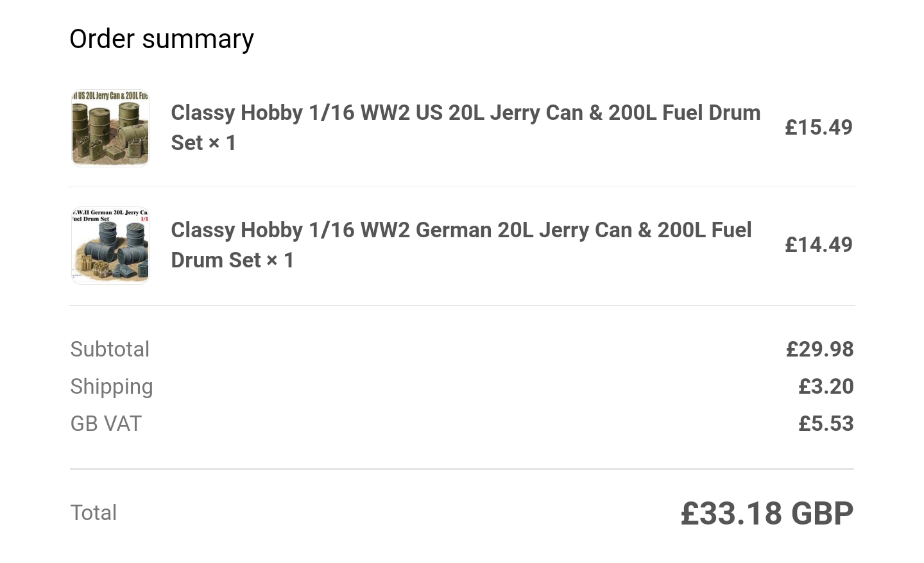Click the GB VAT label
Image resolution: width=924 pixels, height=563 pixels.
pyautogui.click(x=106, y=424)
